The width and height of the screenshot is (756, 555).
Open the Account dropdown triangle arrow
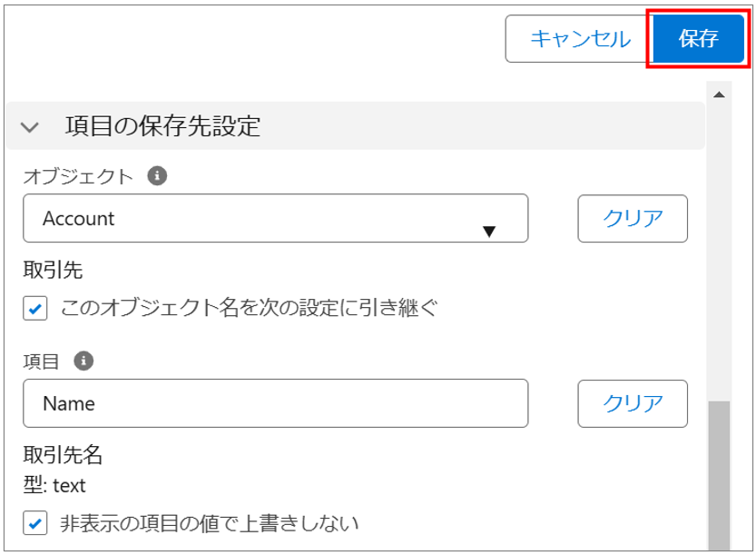point(489,231)
